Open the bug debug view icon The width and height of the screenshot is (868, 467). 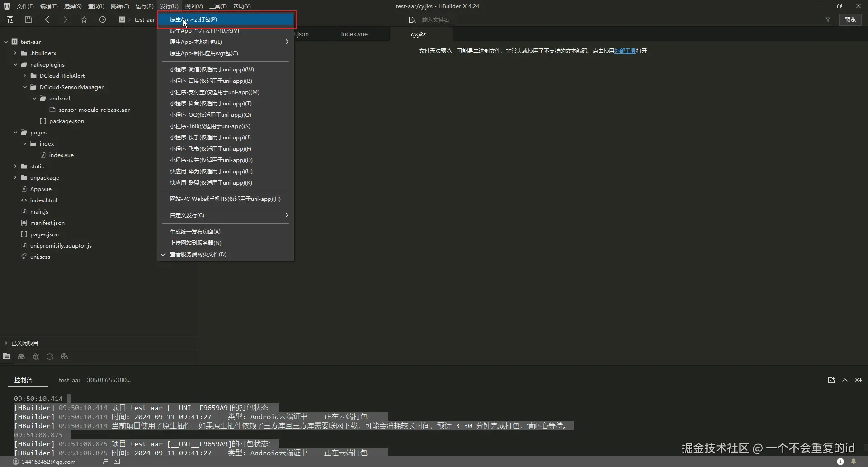pyautogui.click(x=36, y=357)
